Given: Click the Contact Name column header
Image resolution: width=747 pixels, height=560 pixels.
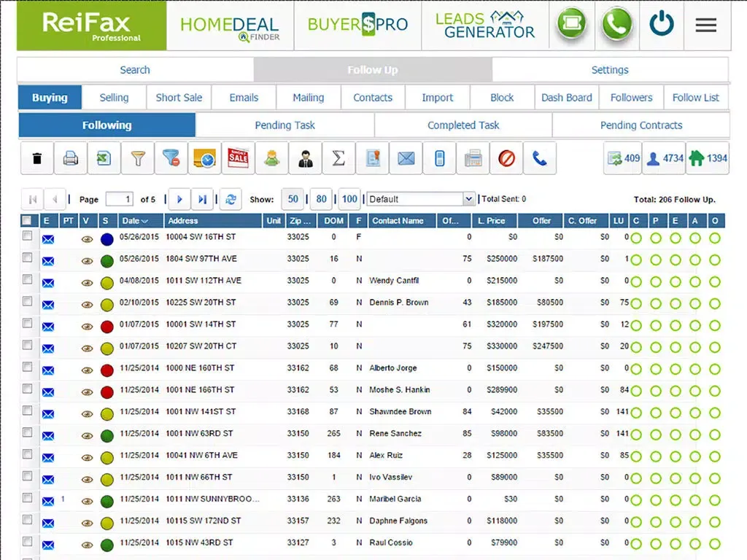Looking at the screenshot, I should (402, 220).
